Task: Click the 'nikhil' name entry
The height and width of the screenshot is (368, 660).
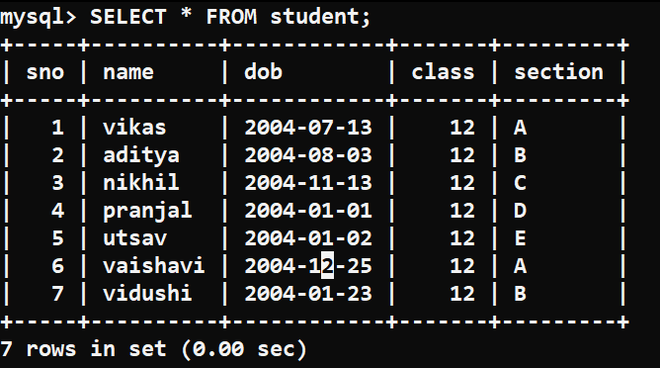Action: (141, 182)
